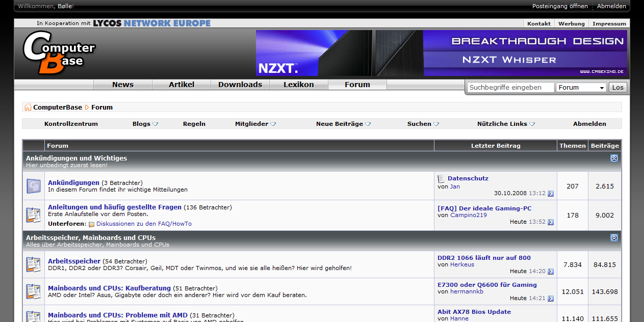This screenshot has height=322, width=644.
Task: View user profile Jan
Action: tap(455, 186)
